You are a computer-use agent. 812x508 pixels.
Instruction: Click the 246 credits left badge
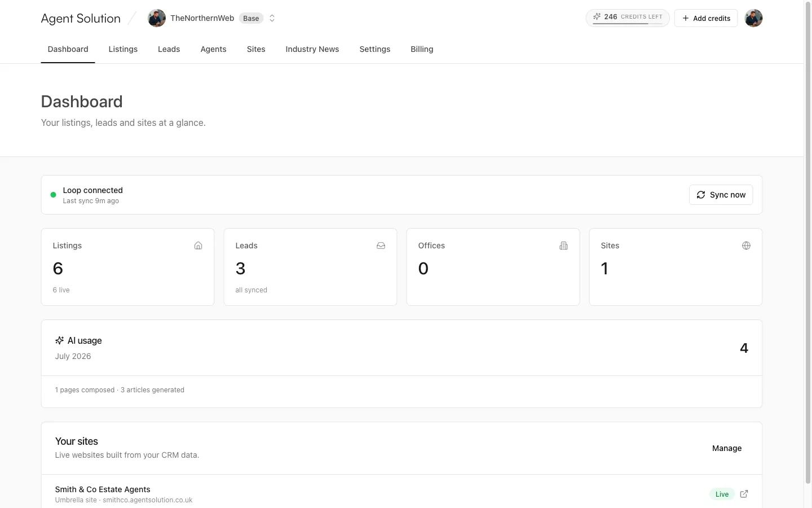[x=628, y=18]
